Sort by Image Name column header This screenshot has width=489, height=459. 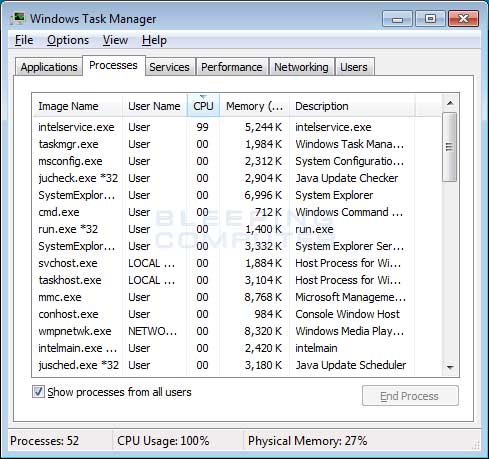pos(77,106)
